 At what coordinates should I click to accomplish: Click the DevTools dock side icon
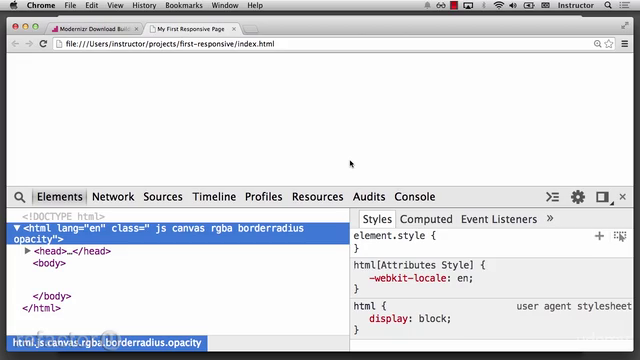point(602,197)
